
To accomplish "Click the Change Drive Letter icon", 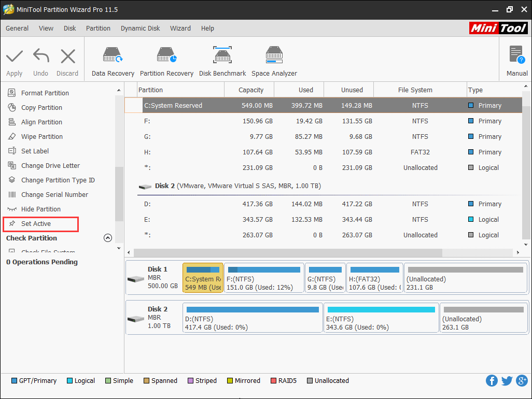I will (x=12, y=165).
